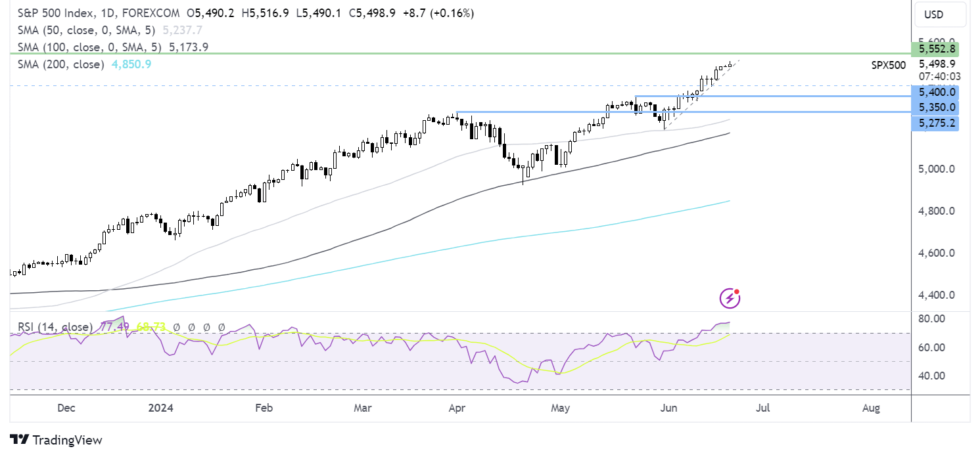Click the Jun label on the time axis

click(x=668, y=408)
